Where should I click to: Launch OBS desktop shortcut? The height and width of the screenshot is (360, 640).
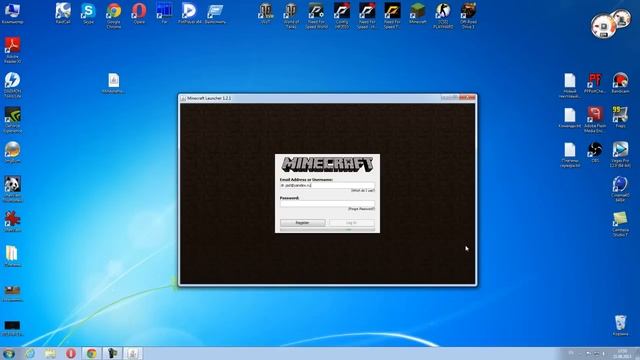pyautogui.click(x=595, y=152)
